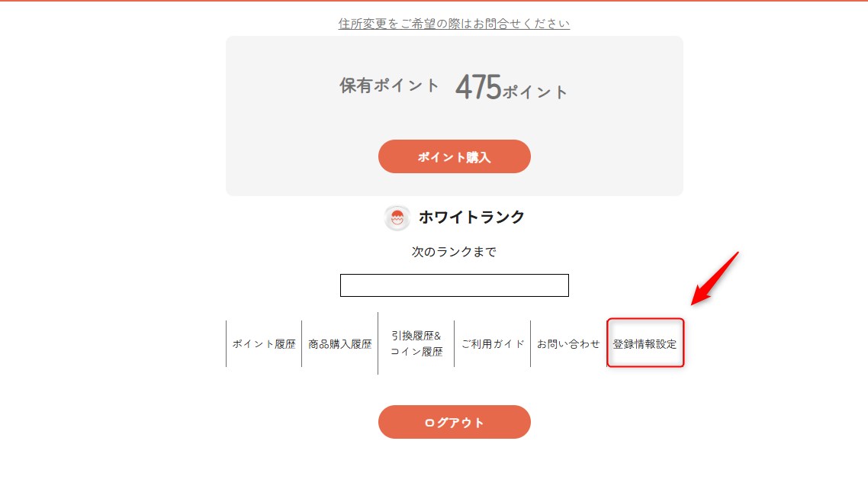Click the red arrow annotation
The width and height of the screenshot is (868, 483).
click(715, 279)
